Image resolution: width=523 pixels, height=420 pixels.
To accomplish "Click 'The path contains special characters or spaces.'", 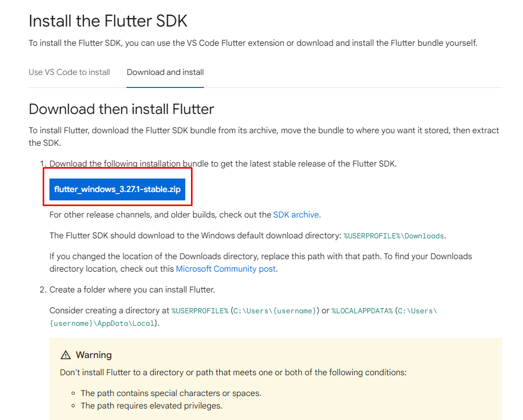I will tap(171, 393).
